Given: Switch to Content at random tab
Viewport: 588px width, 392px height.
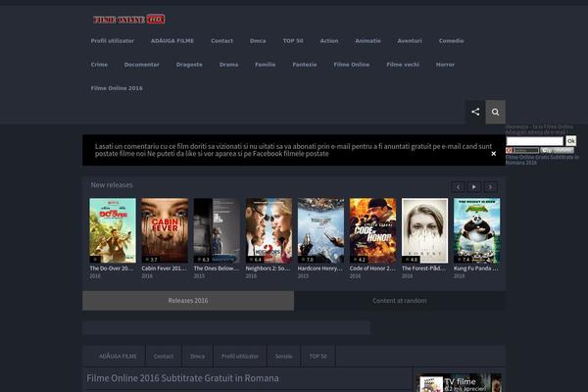Looking at the screenshot, I should [x=400, y=301].
